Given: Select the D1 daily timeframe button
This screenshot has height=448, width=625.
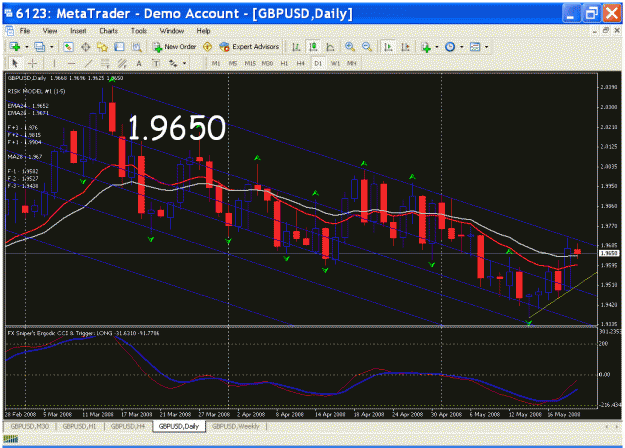Looking at the screenshot, I should pos(318,63).
